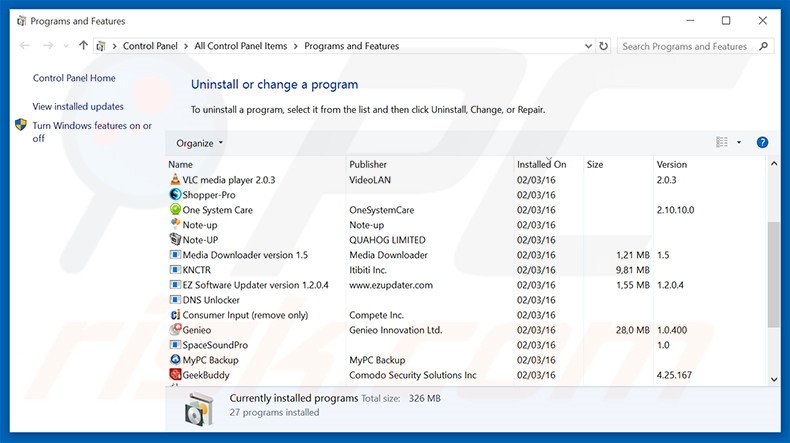Screen dimensions: 790x443
Task: Open the help question mark icon
Action: 762,143
